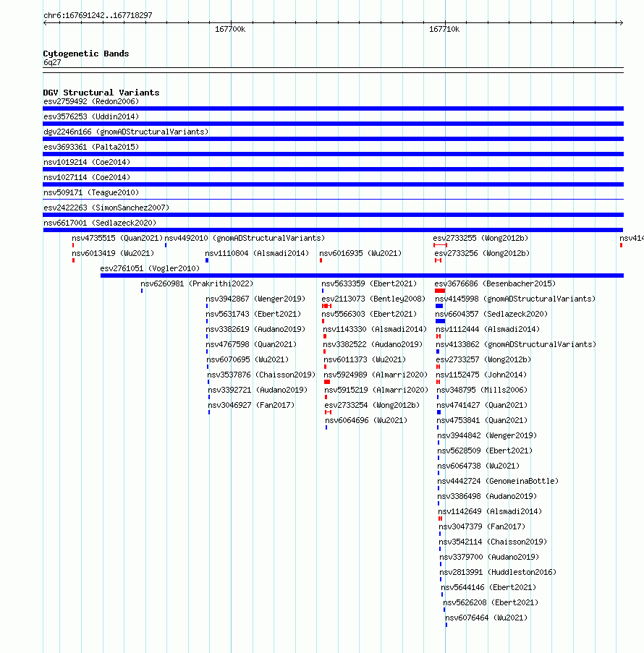644x653 pixels.
Task: Click nsv6016935 (Wu2021) label
Action: click(x=360, y=254)
